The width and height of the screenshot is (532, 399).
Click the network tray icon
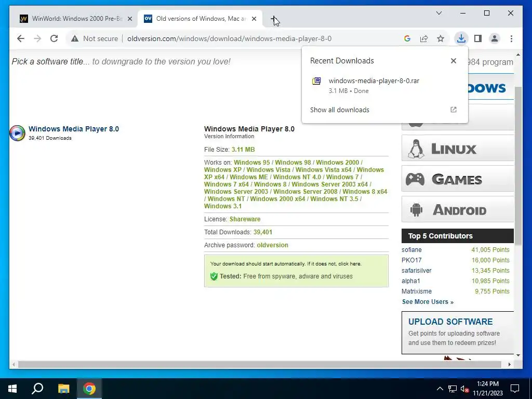tap(453, 389)
